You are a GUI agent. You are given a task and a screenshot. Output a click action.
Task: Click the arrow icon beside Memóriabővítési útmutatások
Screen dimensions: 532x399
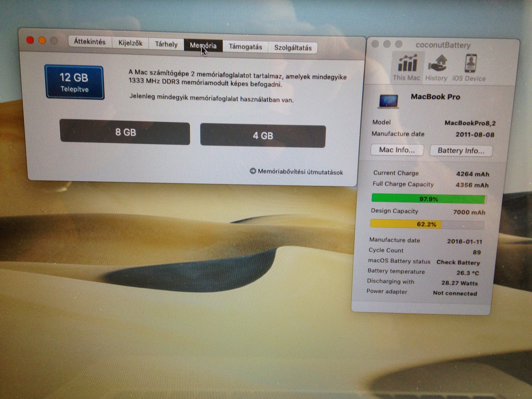[253, 171]
